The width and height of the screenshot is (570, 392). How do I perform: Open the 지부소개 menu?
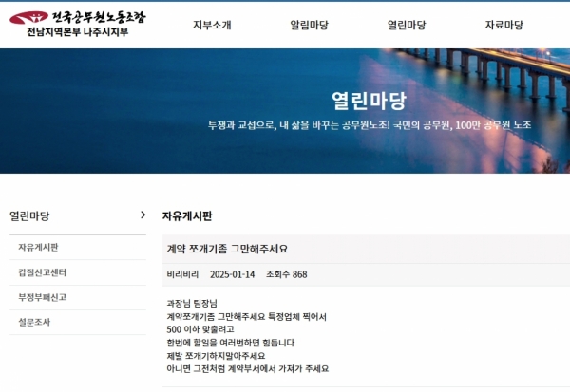tap(211, 26)
